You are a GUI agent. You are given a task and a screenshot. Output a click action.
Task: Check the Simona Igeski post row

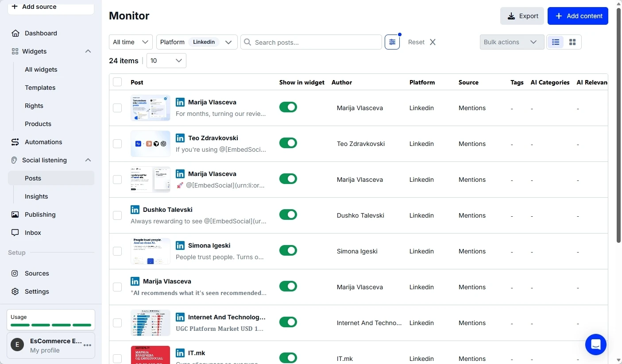coord(117,251)
